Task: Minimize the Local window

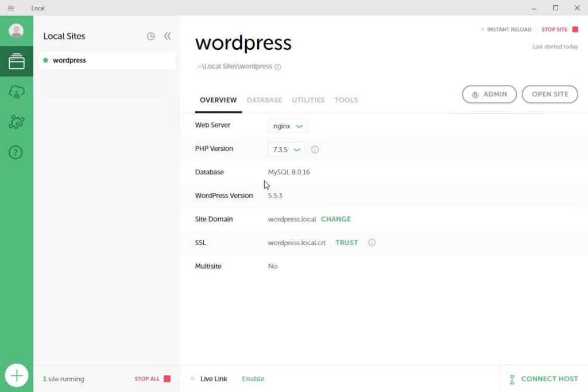Action: coord(534,8)
